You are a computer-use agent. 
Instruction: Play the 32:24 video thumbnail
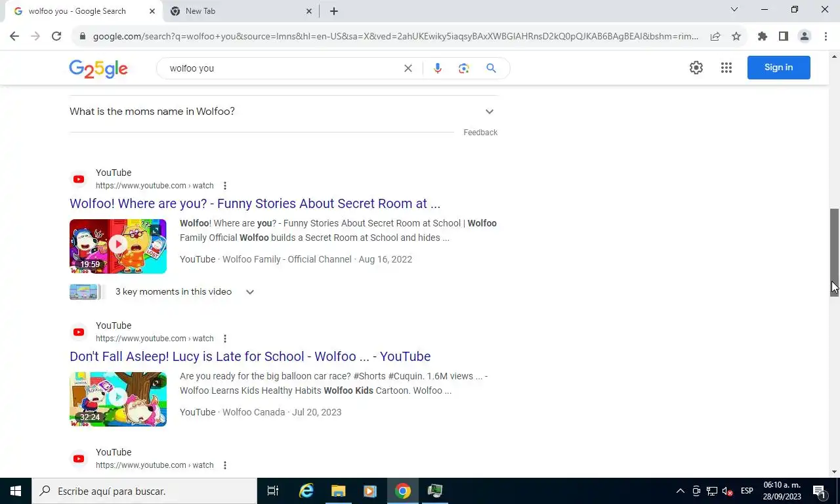tap(118, 399)
